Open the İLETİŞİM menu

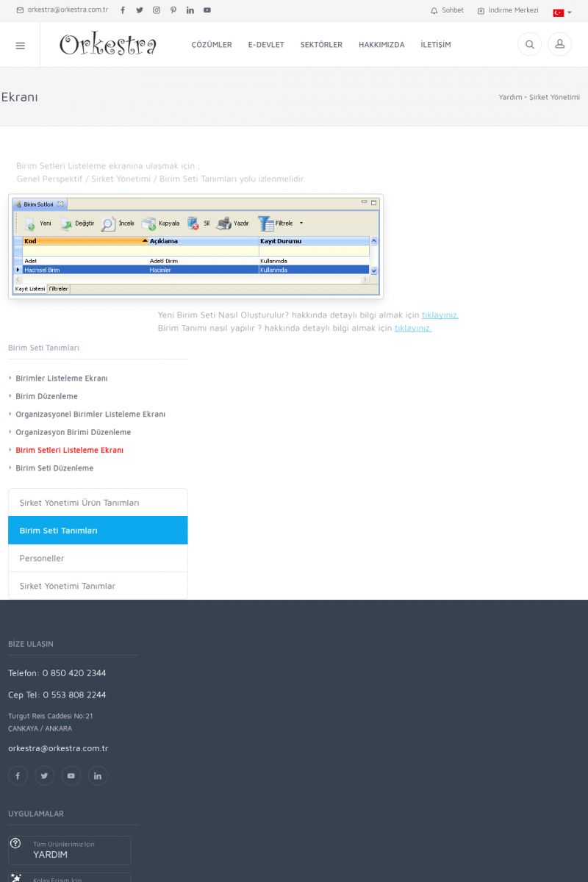pyautogui.click(x=436, y=45)
